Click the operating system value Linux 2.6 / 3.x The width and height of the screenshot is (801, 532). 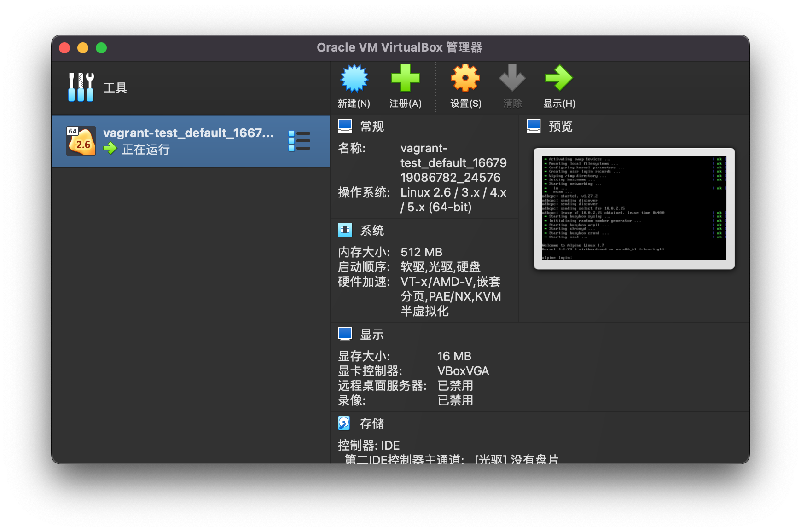coord(453,200)
